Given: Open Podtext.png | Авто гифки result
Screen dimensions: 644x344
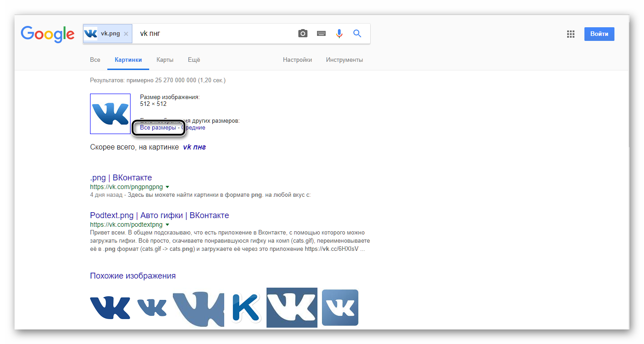Looking at the screenshot, I should point(160,215).
